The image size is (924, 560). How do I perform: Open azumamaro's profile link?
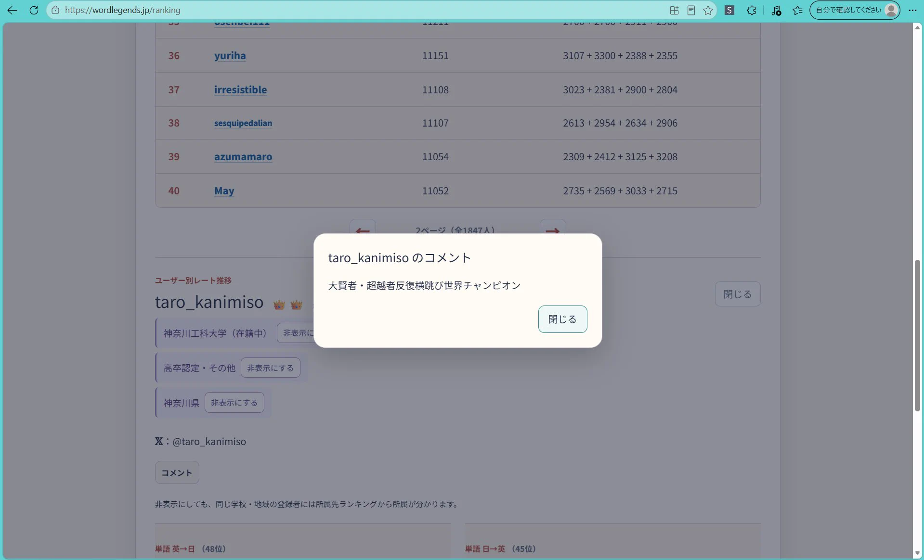coord(243,157)
